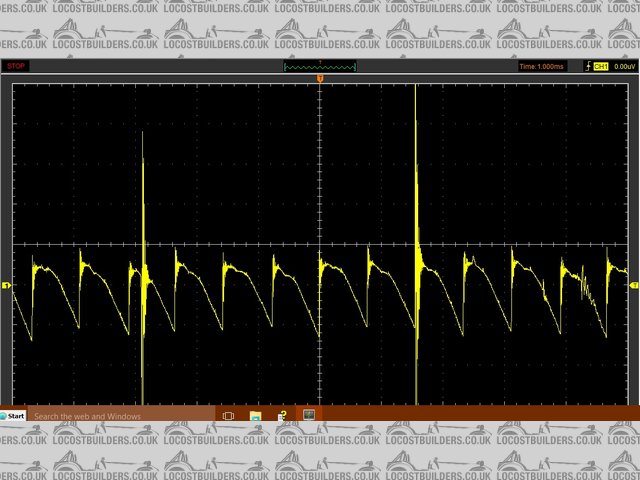The width and height of the screenshot is (640, 480).
Task: Switch to the oscilloscope app in taskbar
Action: point(309,415)
